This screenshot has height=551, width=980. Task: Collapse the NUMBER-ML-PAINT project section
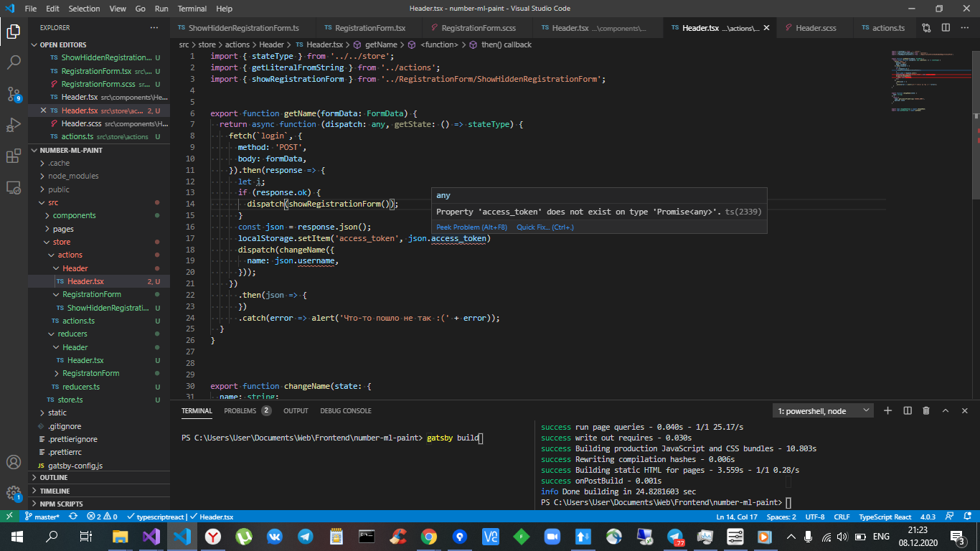click(x=99, y=150)
